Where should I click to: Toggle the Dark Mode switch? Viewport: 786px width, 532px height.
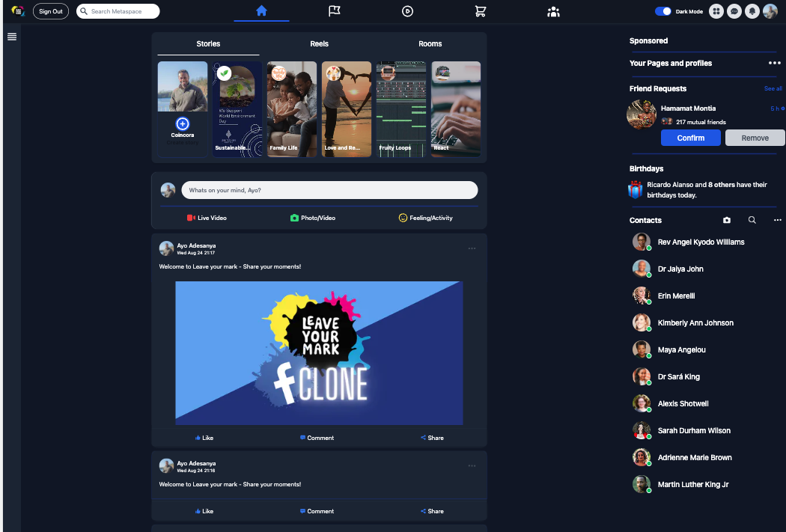click(x=662, y=11)
